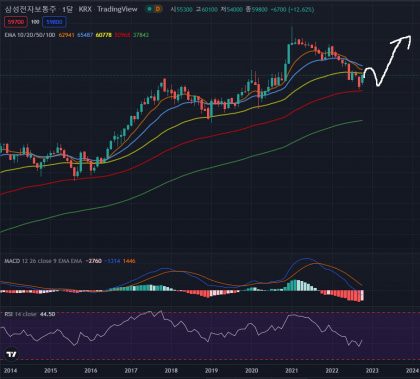Open the 1달 interval label
Viewport: 420px width, 379px height.
pos(67,9)
